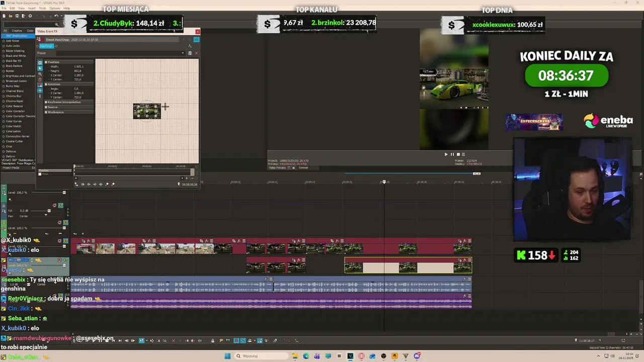Open the Discord icon on the taskbar
Viewport: 644px width, 362px height.
click(x=417, y=356)
